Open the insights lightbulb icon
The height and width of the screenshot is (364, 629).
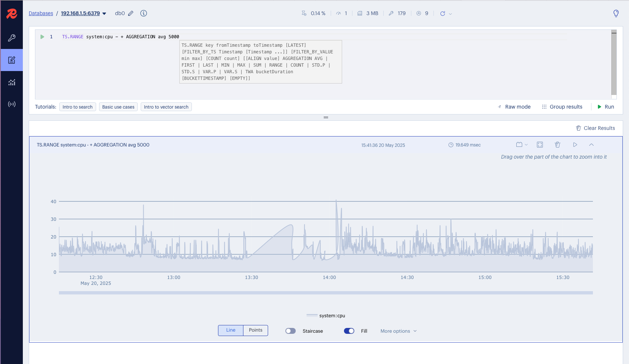coord(616,14)
